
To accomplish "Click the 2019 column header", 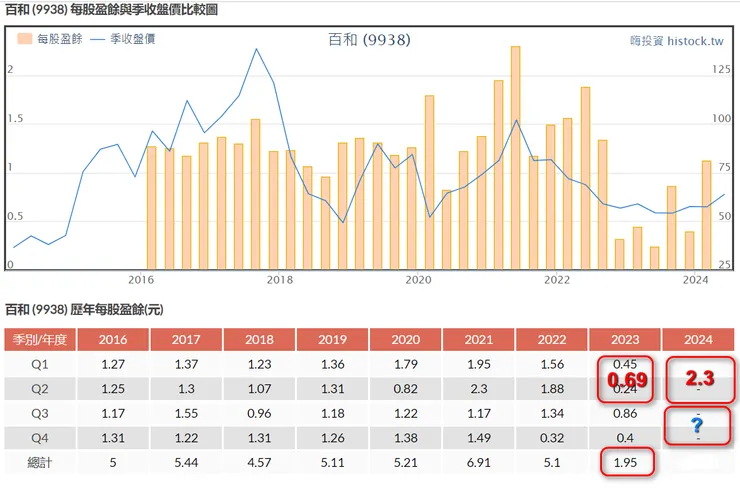I will point(332,339).
